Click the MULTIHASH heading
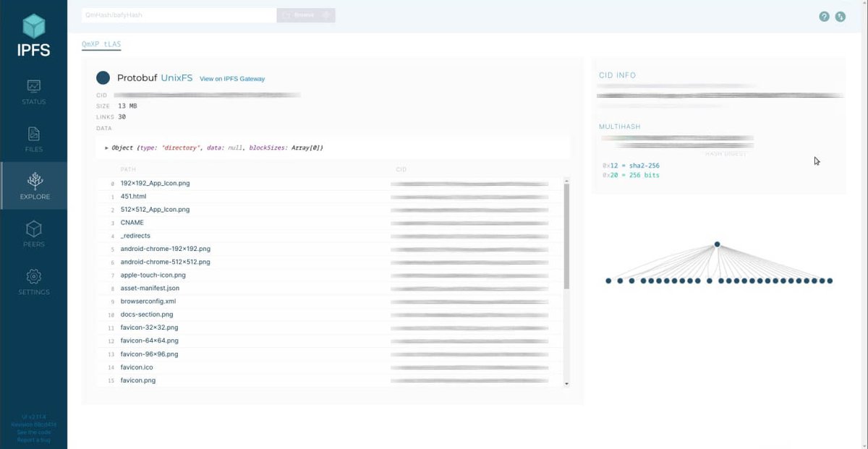Viewport: 868px width, 449px height. coord(619,127)
